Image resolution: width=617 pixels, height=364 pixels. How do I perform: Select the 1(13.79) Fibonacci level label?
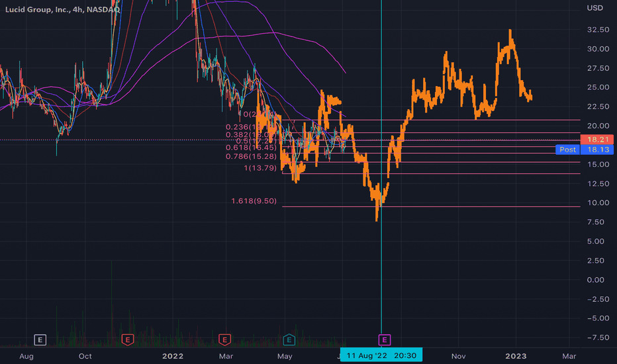point(260,168)
